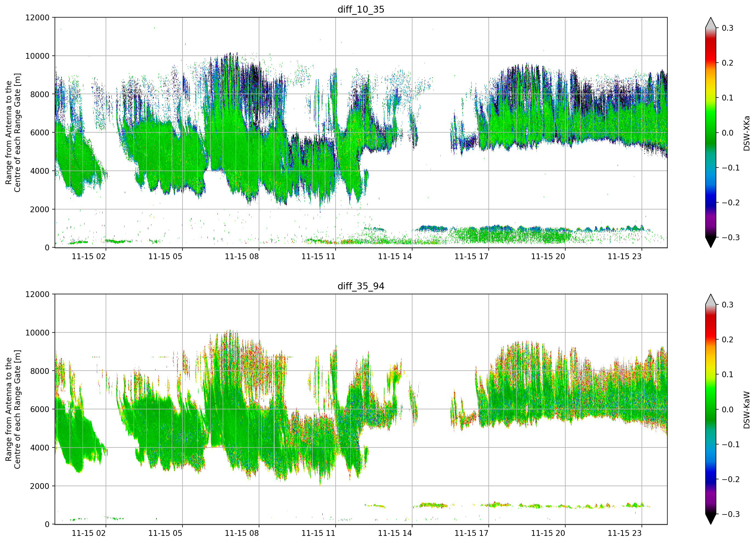Image resolution: width=756 pixels, height=543 pixels.
Task: Click the upward arrow on bottom colorbar
Action: (x=711, y=300)
